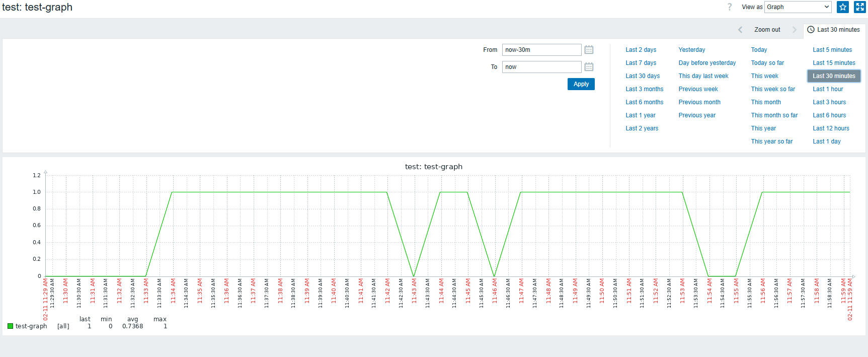868x357 pixels.
Task: Pick This week so far
Action: coord(773,89)
